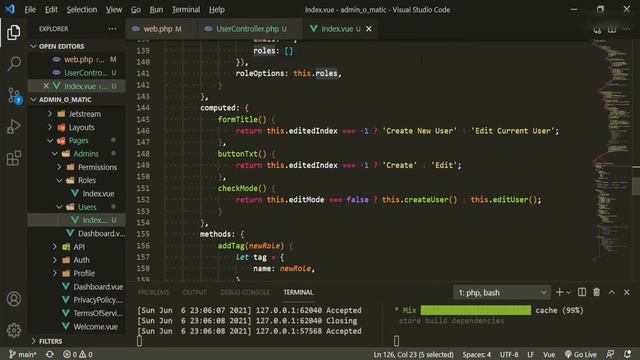Screen dimensions: 640x360
Task: Click the Ln 126, Col 23 status entry
Action: [413, 354]
